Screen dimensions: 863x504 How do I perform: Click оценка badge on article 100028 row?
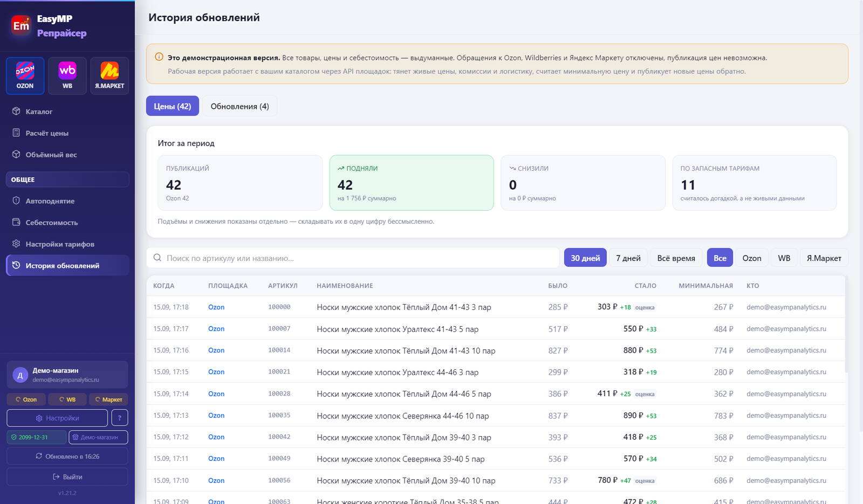[x=645, y=394]
